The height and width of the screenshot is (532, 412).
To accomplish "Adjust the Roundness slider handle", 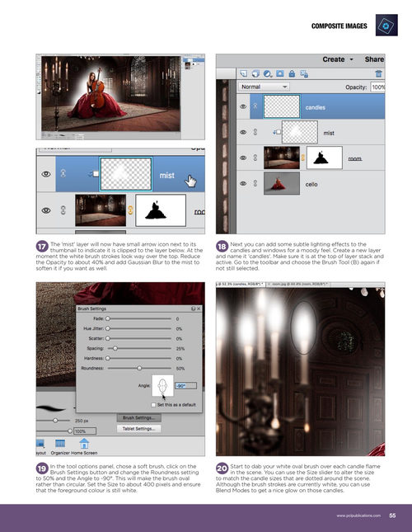I will point(139,368).
